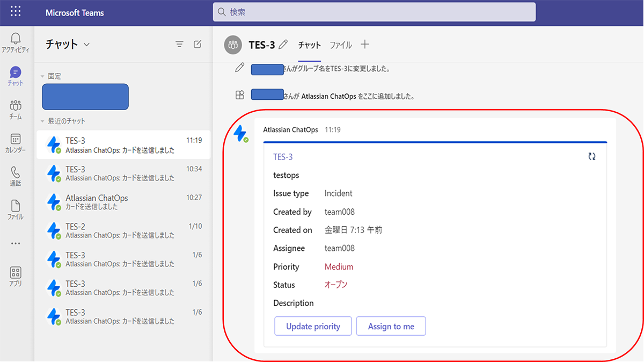The height and width of the screenshot is (362, 644).
Task: Open the TES-3 issue link in card
Action: click(x=283, y=157)
